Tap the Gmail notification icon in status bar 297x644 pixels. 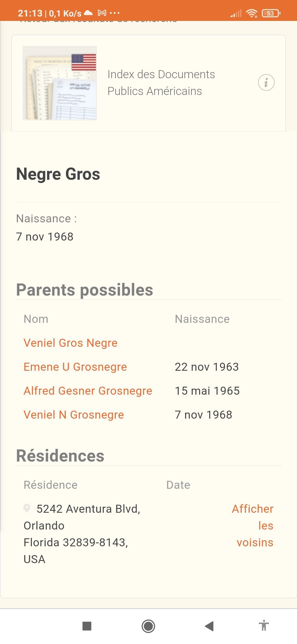(102, 13)
